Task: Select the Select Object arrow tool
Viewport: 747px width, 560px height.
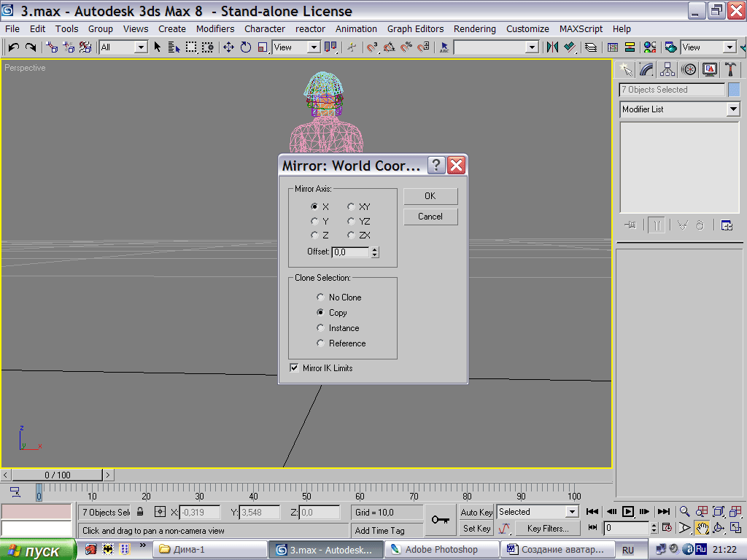Action: (158, 47)
